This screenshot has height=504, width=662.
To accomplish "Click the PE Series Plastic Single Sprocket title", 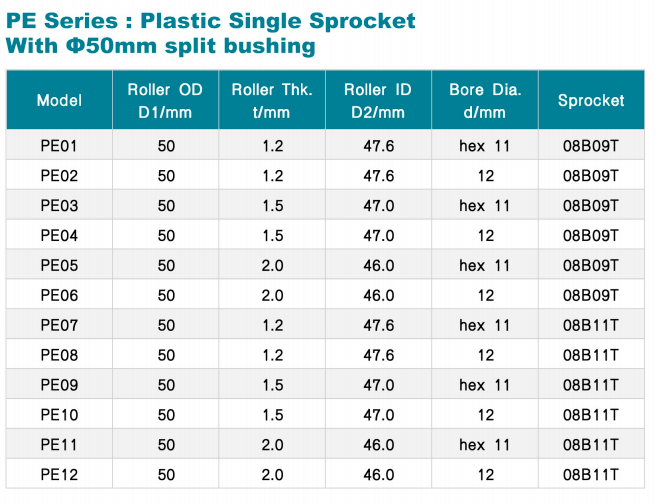I will pos(210,21).
